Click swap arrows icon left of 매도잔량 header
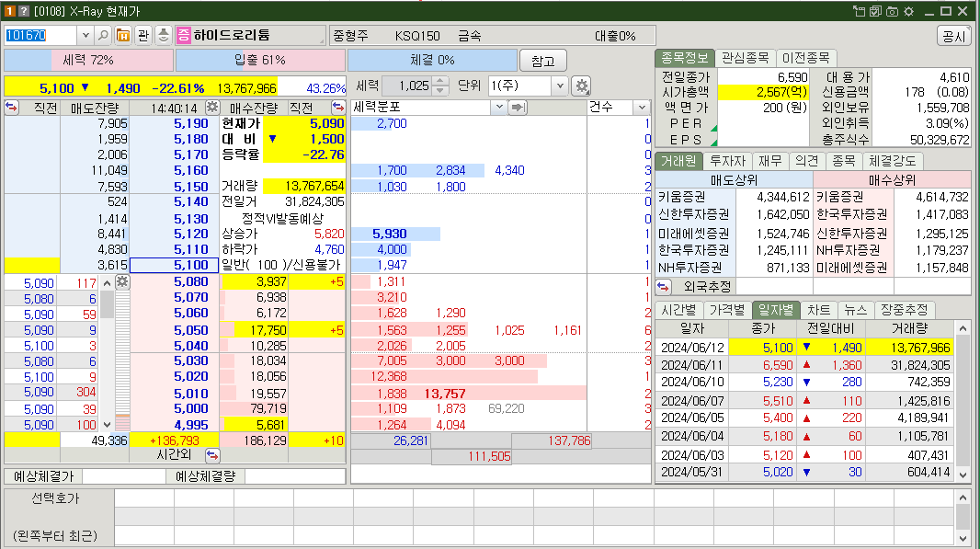Screen dimensions: 980x549 (x=12, y=107)
